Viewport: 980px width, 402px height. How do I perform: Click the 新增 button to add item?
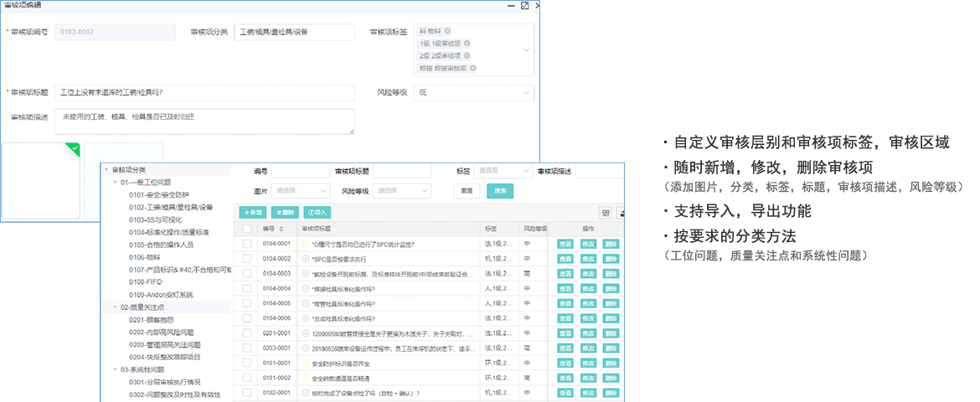(255, 213)
